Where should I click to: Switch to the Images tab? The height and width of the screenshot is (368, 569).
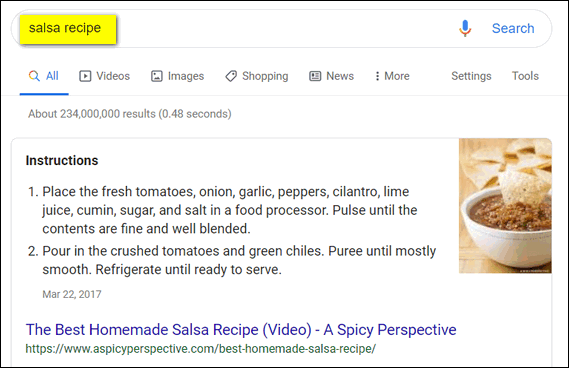tap(177, 76)
